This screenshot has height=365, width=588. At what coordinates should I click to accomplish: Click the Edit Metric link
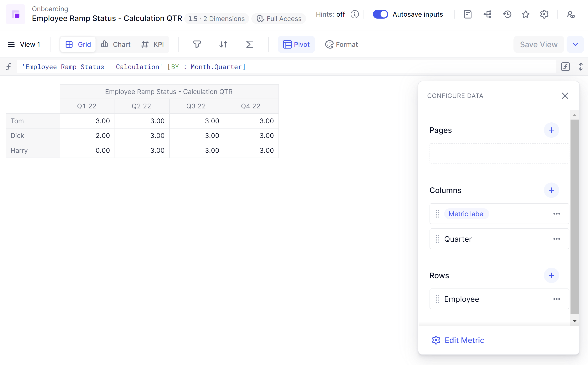[x=458, y=340]
